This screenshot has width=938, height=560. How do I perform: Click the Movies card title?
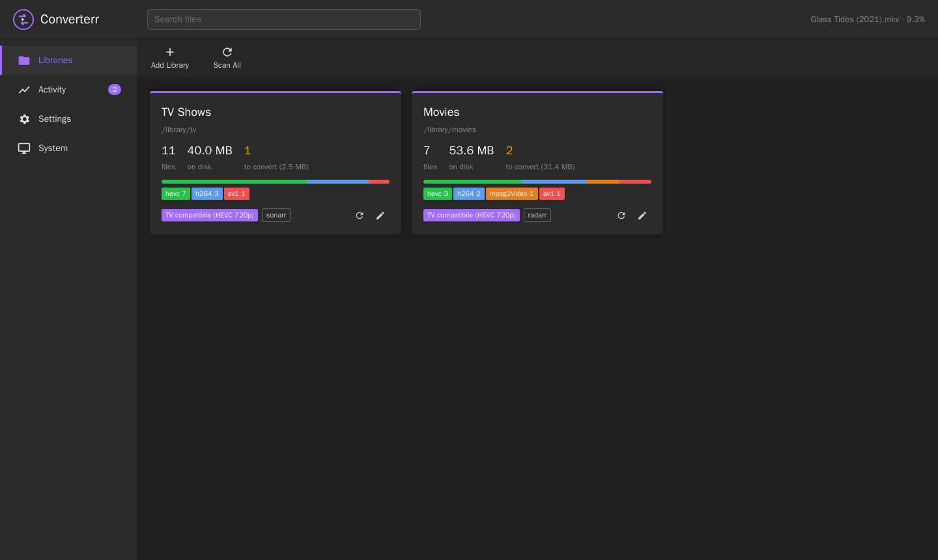pos(442,112)
